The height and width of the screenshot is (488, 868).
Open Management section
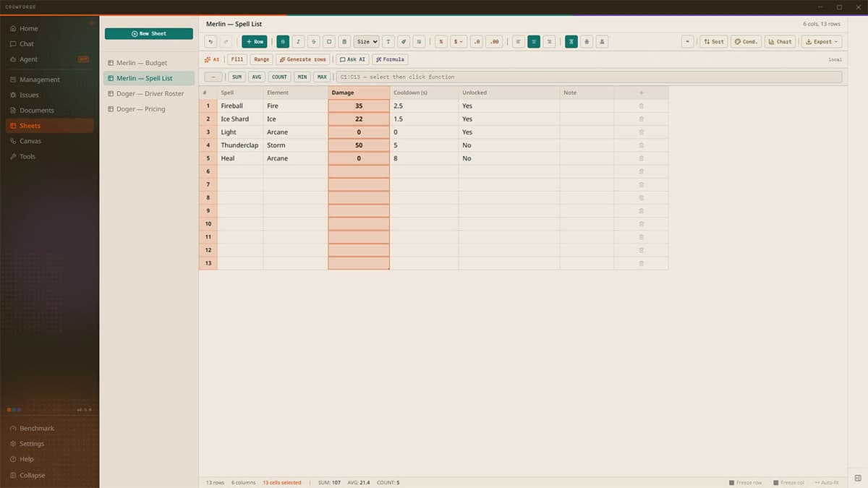click(x=49, y=80)
